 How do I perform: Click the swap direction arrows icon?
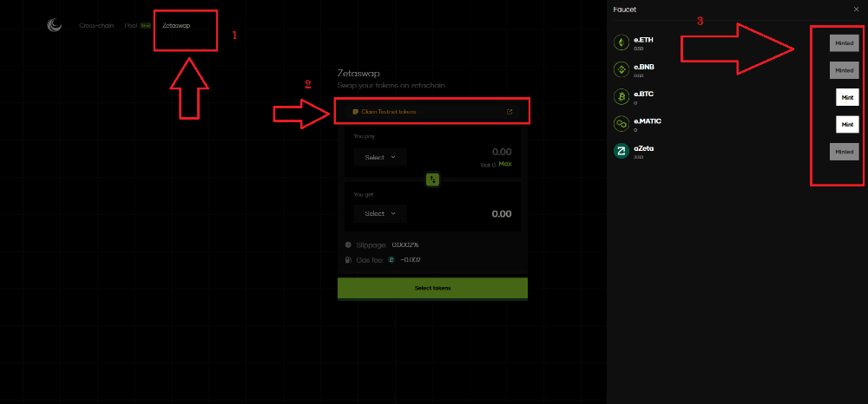click(x=433, y=179)
